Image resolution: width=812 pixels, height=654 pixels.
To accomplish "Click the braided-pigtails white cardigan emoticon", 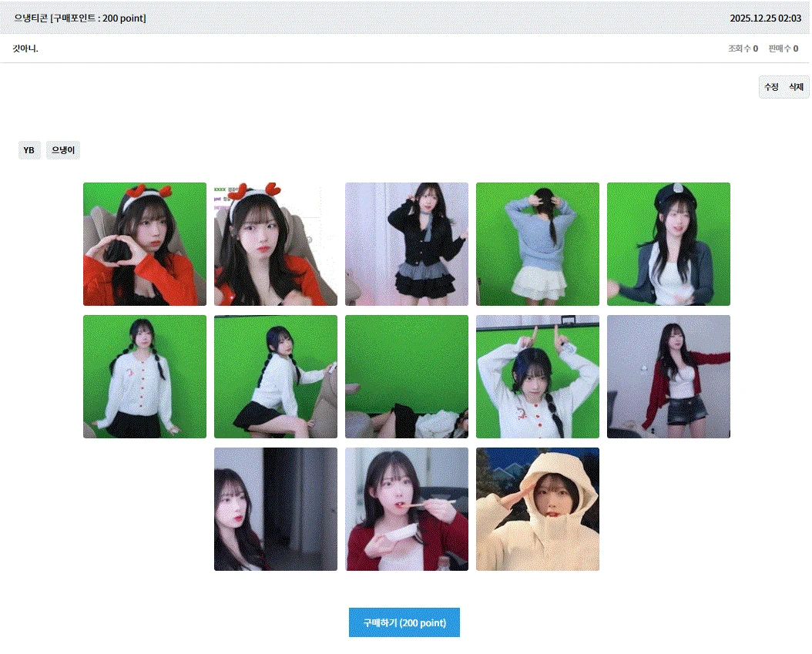I will click(x=144, y=376).
